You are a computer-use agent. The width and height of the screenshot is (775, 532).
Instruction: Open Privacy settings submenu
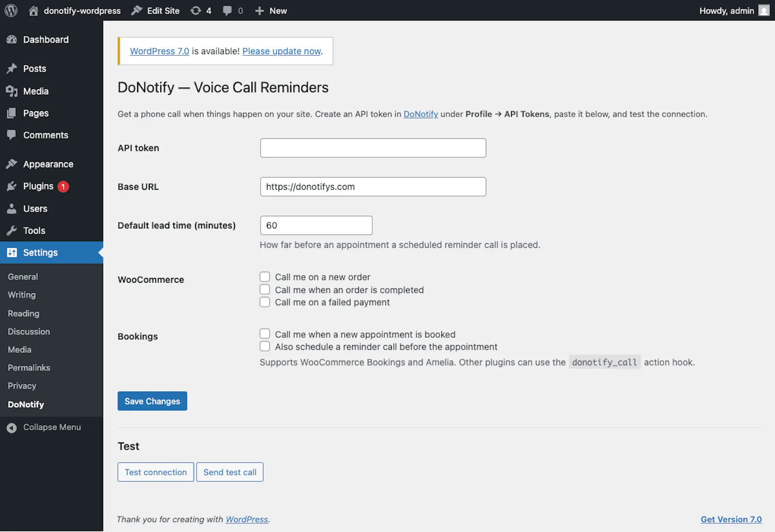click(22, 386)
